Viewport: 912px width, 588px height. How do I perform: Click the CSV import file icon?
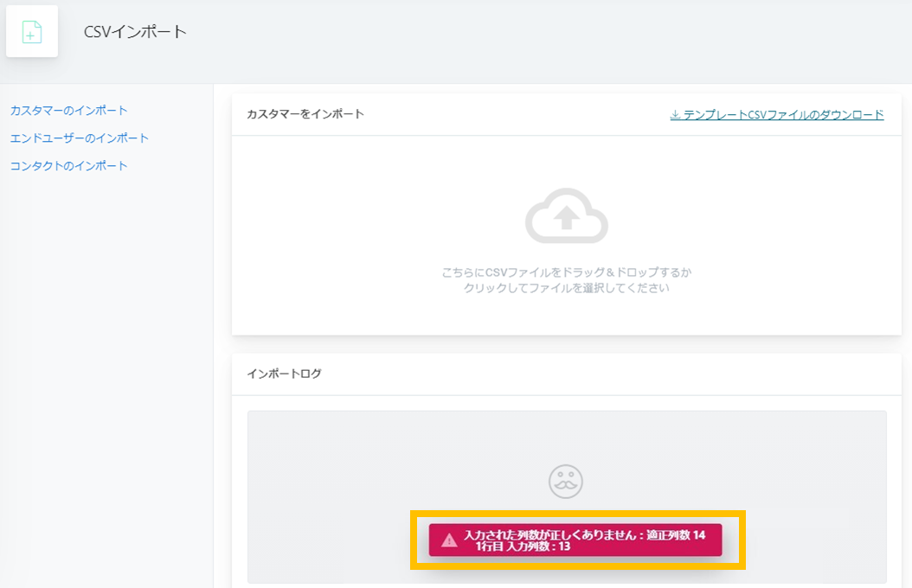pos(32,31)
